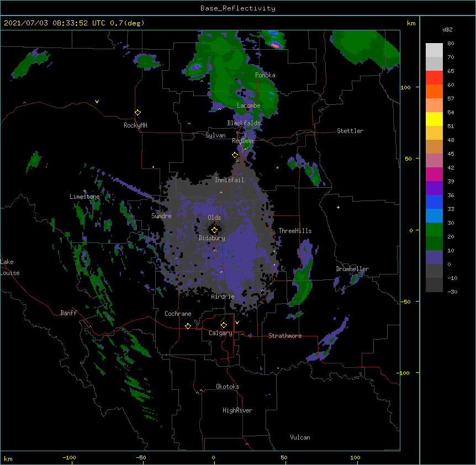
Task: Click the intense storm cell north of Ponoka
Action: coord(276,45)
